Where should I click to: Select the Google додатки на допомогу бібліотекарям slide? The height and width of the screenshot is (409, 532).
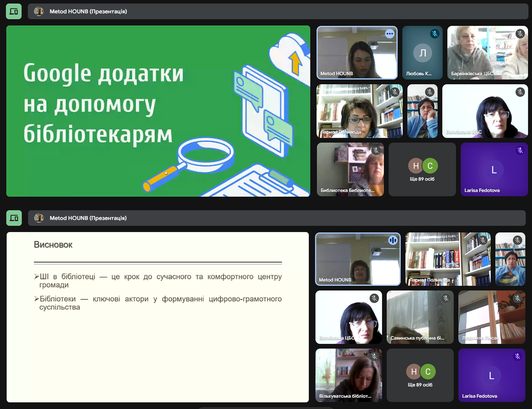coord(158,111)
